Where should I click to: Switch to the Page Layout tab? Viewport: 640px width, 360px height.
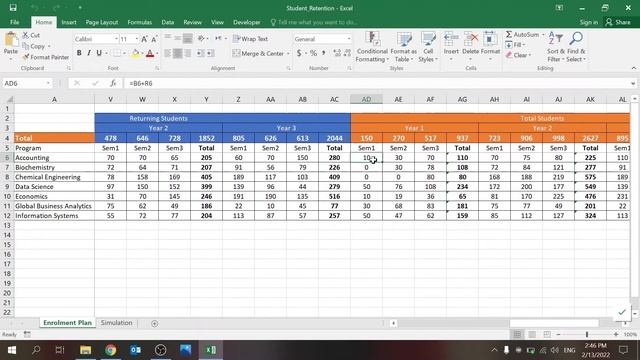(102, 22)
